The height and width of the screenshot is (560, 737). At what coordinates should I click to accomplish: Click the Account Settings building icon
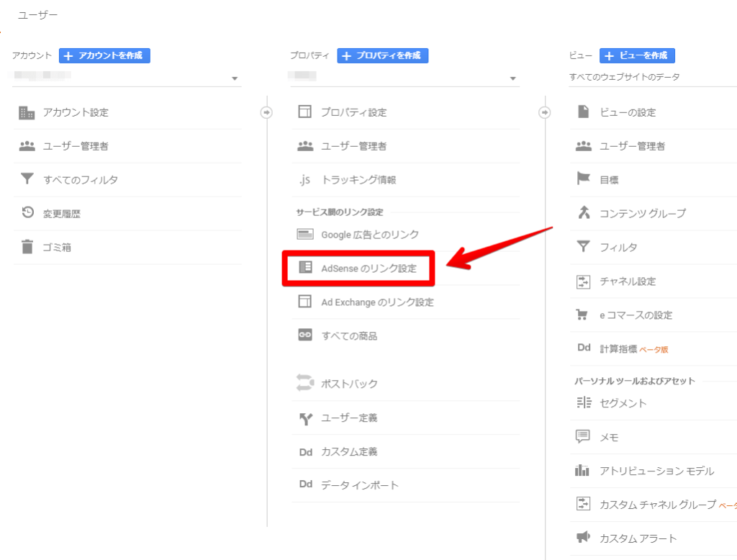[x=27, y=112]
